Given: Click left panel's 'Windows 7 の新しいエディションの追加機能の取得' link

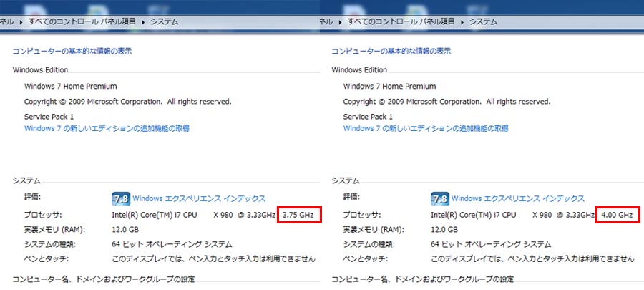Looking at the screenshot, I should coord(107,129).
